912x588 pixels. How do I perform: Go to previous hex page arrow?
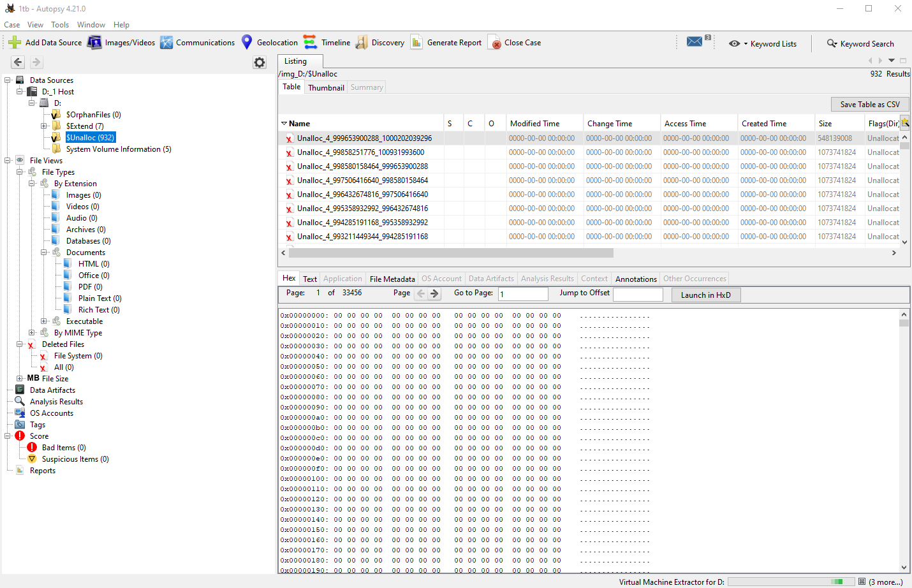pyautogui.click(x=421, y=294)
